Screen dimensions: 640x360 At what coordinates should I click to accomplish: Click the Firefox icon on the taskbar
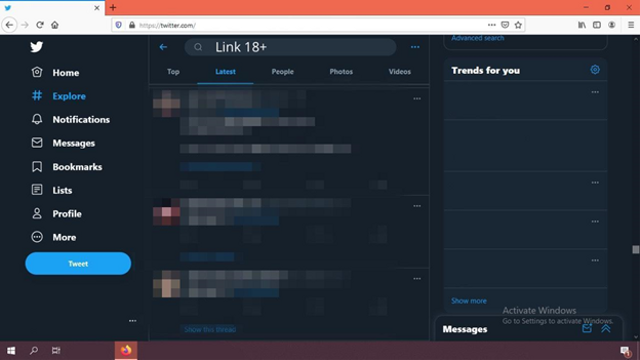[126, 350]
